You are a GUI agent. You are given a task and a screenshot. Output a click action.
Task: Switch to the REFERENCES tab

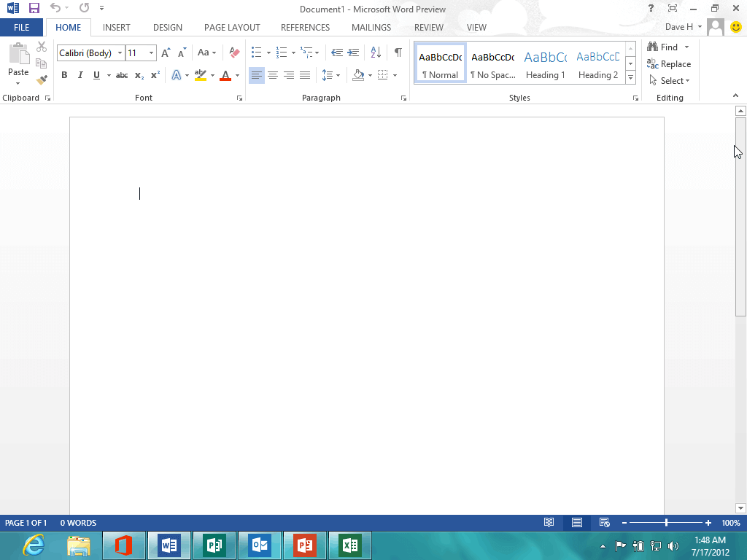coord(305,27)
